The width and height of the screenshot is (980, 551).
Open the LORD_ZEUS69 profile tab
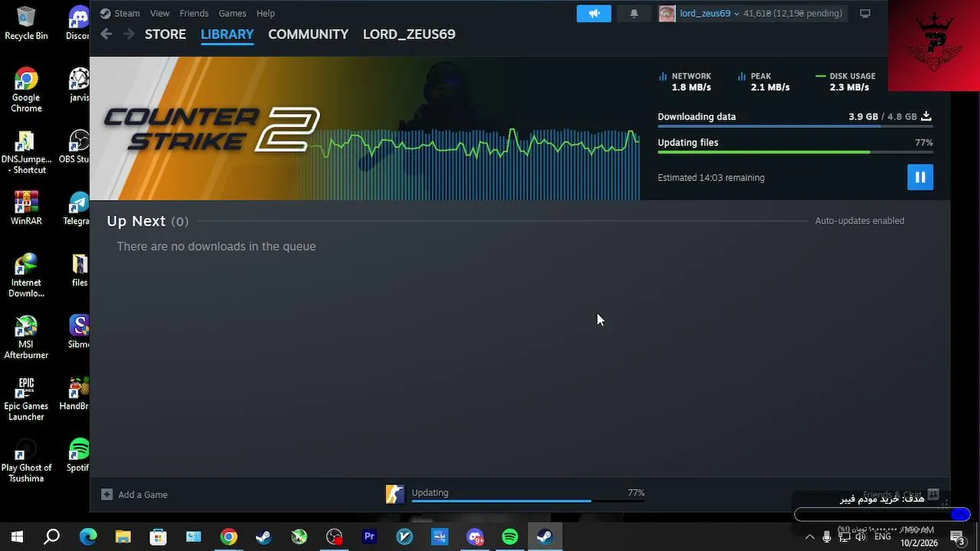409,34
